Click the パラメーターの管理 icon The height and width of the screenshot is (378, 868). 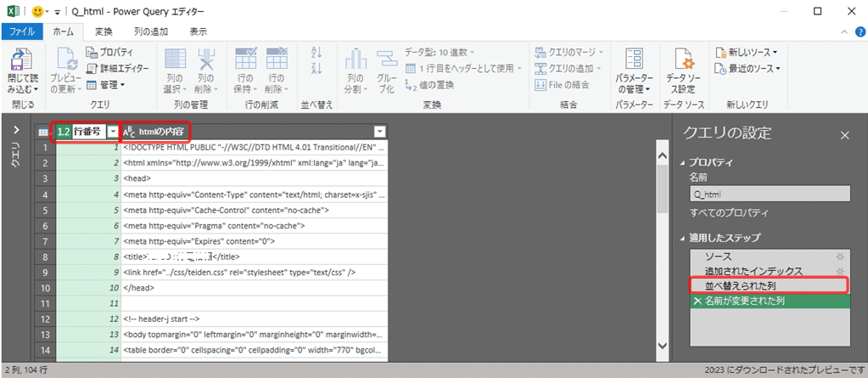click(634, 59)
